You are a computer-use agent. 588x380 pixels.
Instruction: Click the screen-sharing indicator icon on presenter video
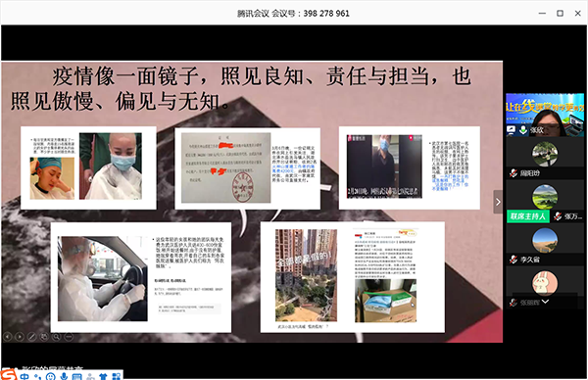(x=512, y=130)
